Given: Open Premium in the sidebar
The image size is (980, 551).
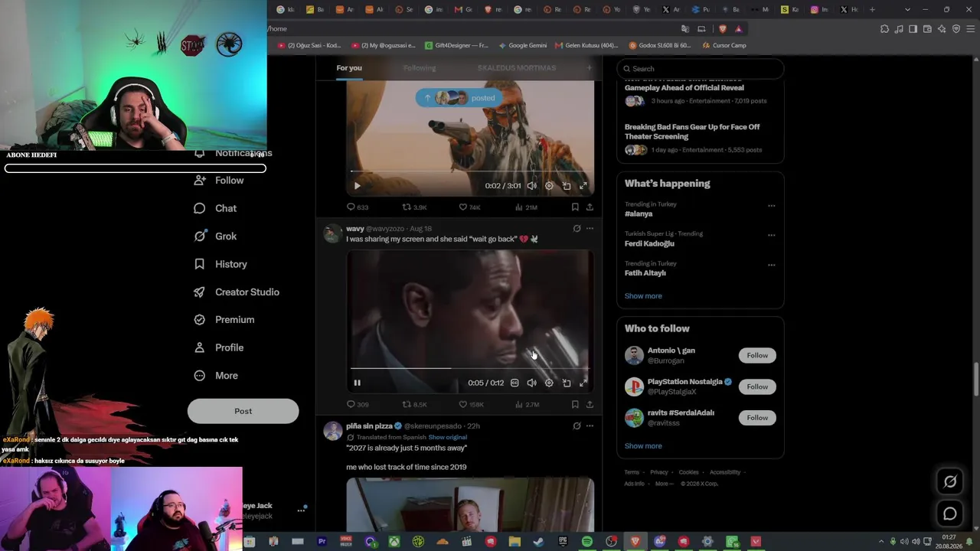Looking at the screenshot, I should point(224,320).
